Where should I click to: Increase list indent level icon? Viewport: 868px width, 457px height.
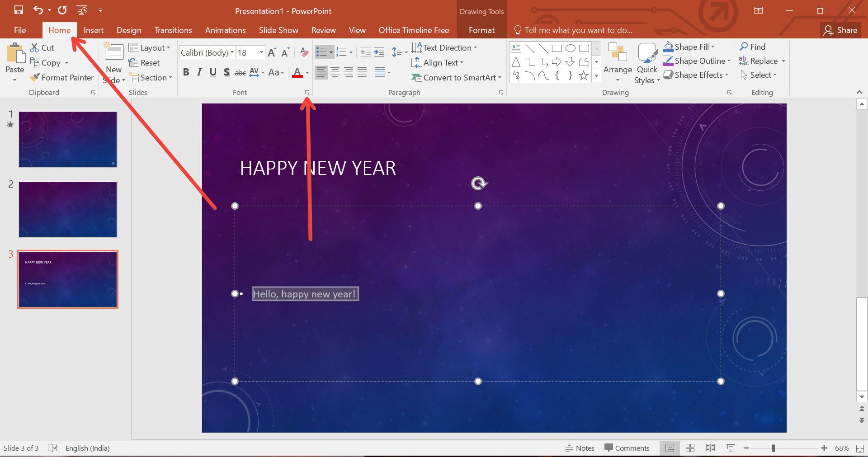pos(379,52)
